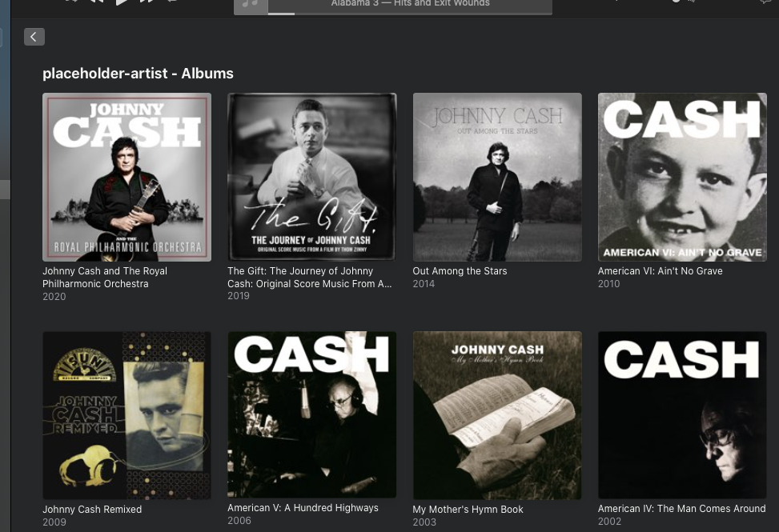The image size is (779, 532).
Task: Click the year 2002 under American IV
Action: 609,521
